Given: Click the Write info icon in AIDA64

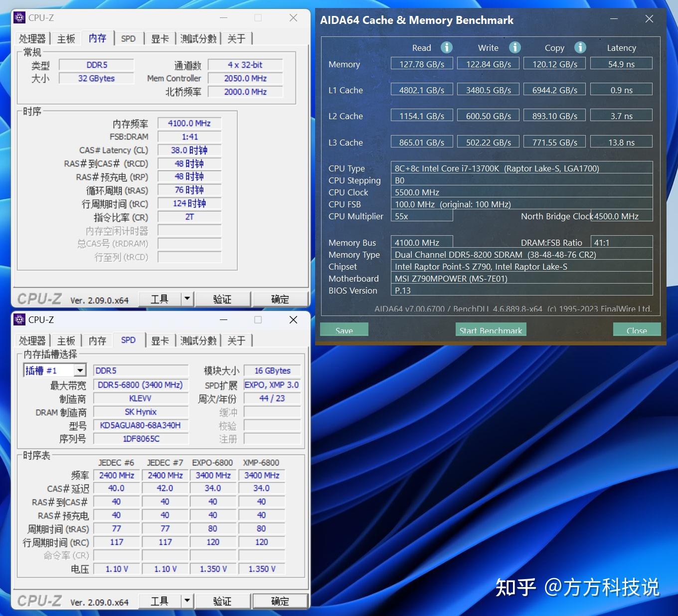Looking at the screenshot, I should pyautogui.click(x=515, y=47).
